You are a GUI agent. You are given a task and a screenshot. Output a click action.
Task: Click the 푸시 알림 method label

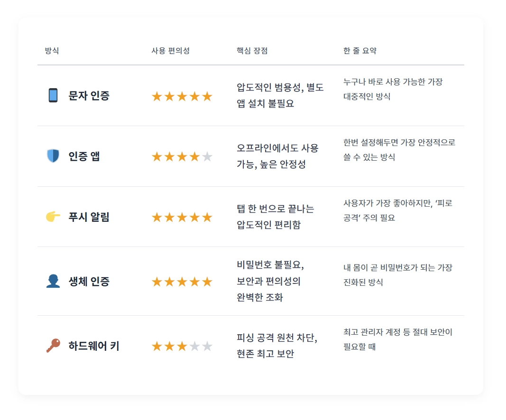[x=89, y=217]
